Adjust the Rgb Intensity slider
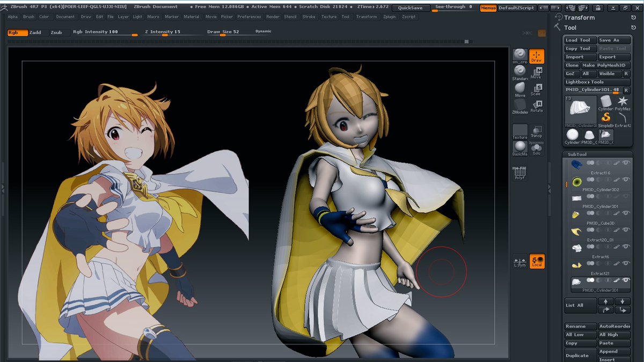Viewport: 644px width, 362px height. coord(105,33)
